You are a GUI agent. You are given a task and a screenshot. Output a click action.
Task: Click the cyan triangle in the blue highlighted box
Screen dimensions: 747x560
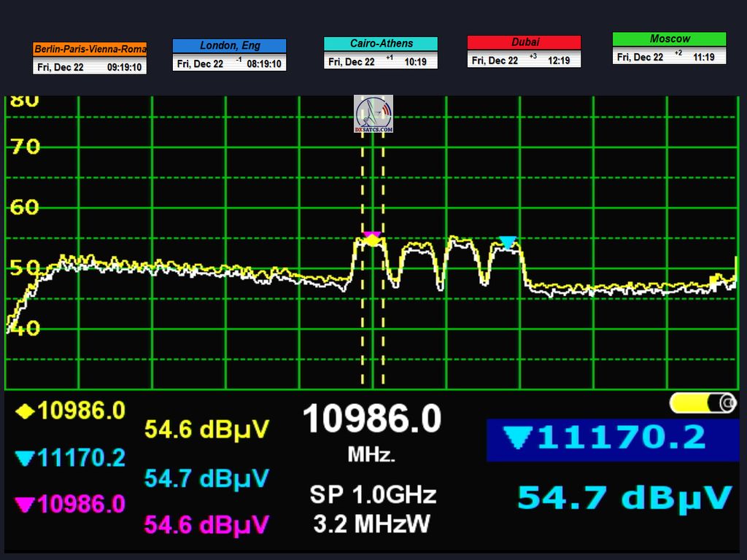pos(517,438)
